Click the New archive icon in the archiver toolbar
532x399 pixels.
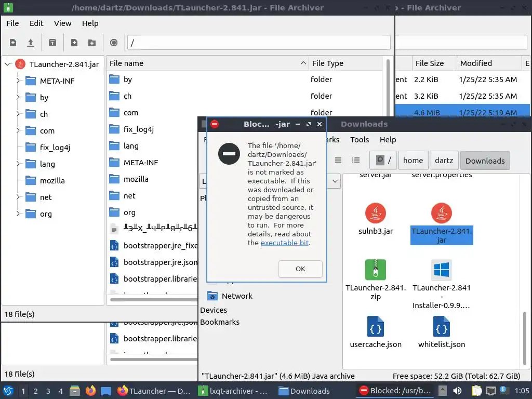coord(13,43)
